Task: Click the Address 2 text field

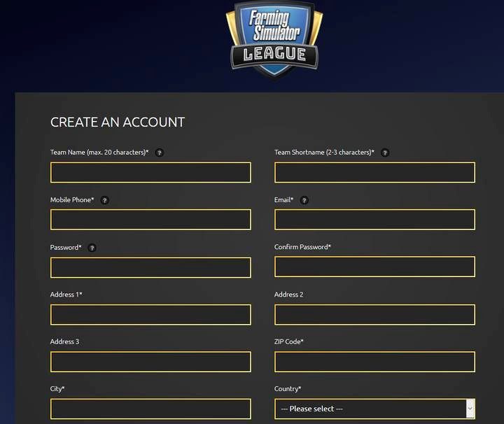Action: [374, 315]
